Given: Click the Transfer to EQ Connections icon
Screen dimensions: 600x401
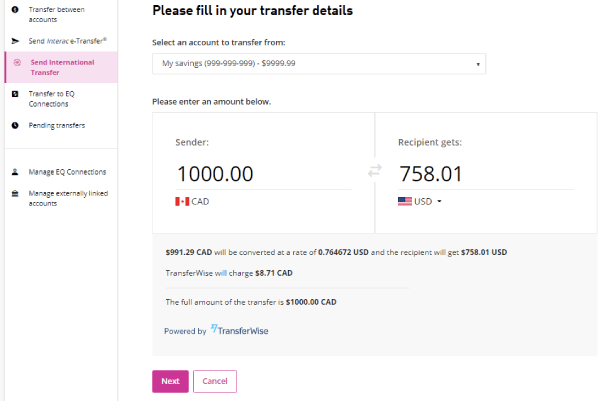Looking at the screenshot, I should click(15, 93).
